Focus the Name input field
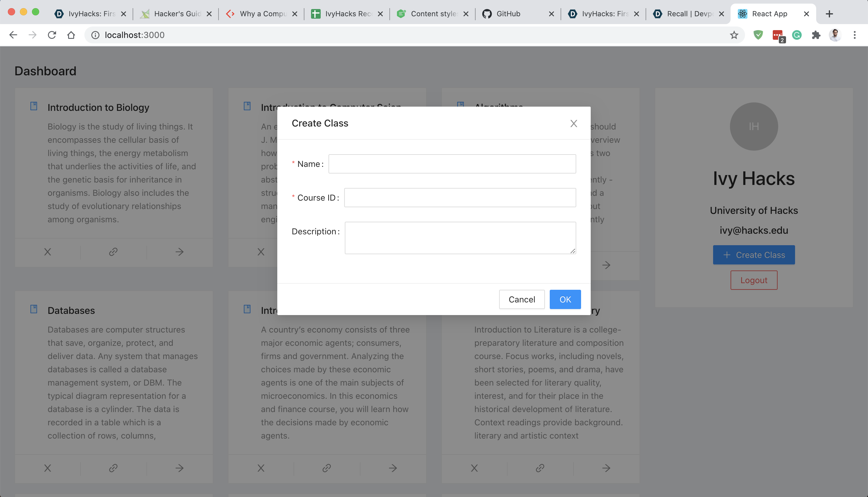Screen dimensions: 868x497 tap(452, 164)
